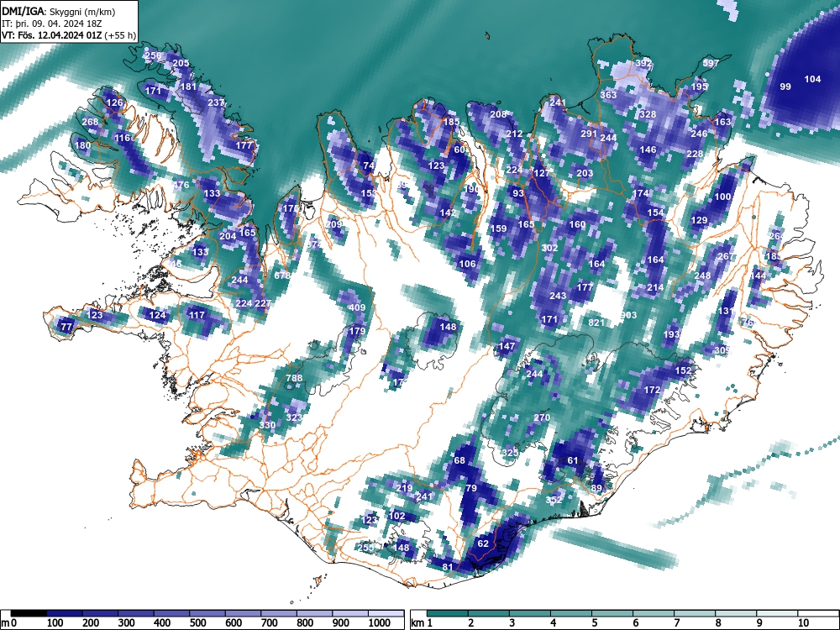Select the 106 map value
The image size is (840, 630).
click(x=468, y=264)
